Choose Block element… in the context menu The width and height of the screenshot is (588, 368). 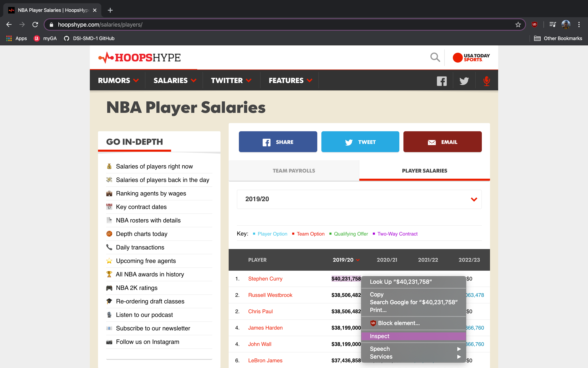(x=414, y=323)
